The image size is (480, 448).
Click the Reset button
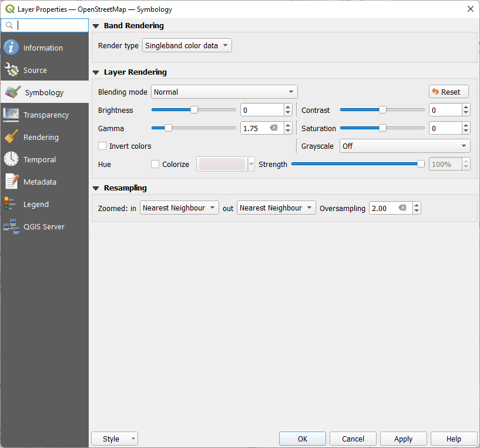point(449,92)
